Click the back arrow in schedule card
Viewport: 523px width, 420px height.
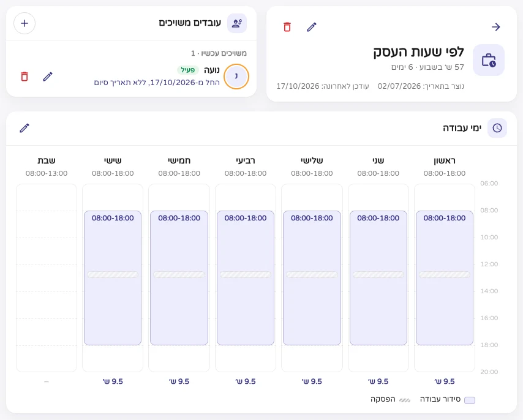click(496, 27)
